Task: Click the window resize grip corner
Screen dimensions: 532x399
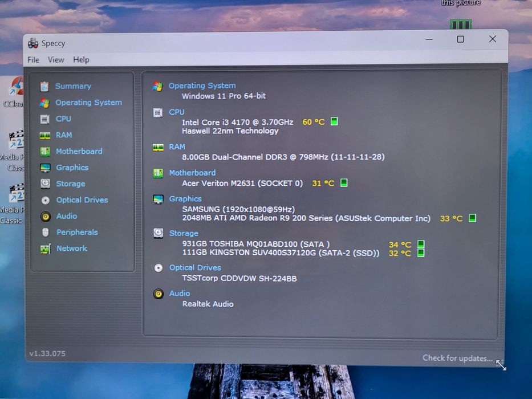Action: pyautogui.click(x=501, y=365)
